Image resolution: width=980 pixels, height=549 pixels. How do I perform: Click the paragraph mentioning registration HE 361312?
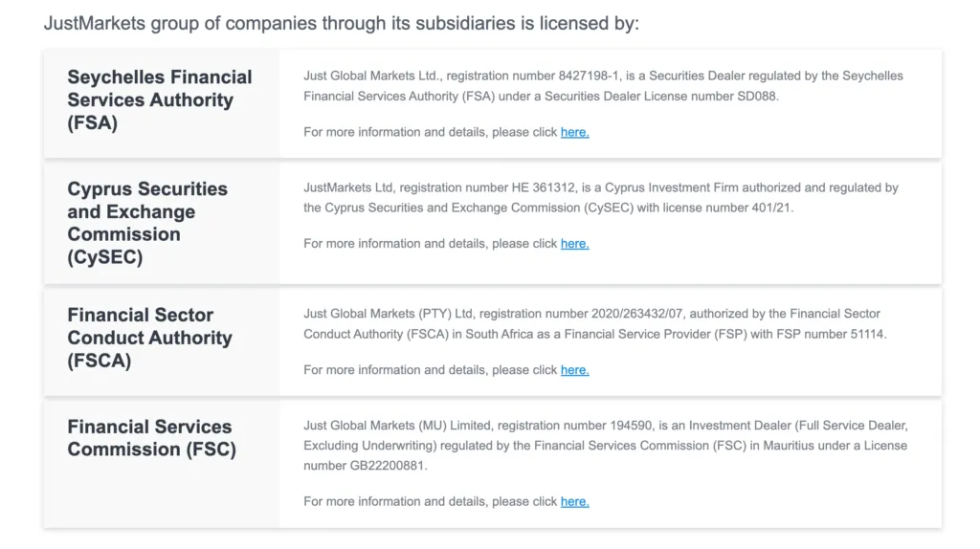click(601, 197)
